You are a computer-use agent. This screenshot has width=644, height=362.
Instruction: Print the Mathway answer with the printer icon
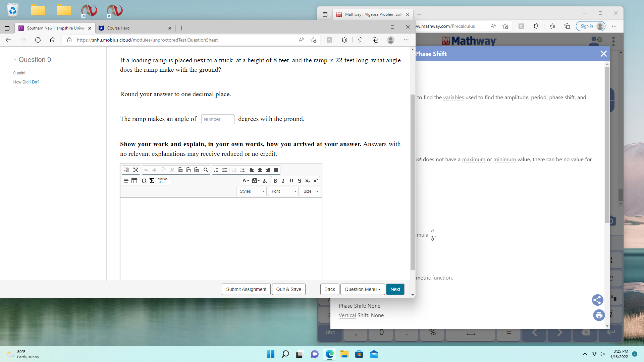(599, 315)
